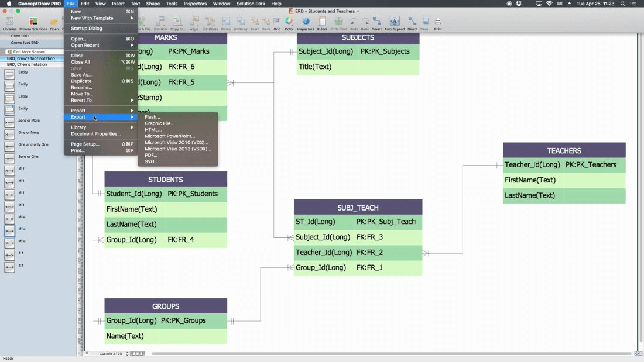The width and height of the screenshot is (644, 362).
Task: Toggle the Auto Expand toolbar icon
Action: [x=394, y=23]
